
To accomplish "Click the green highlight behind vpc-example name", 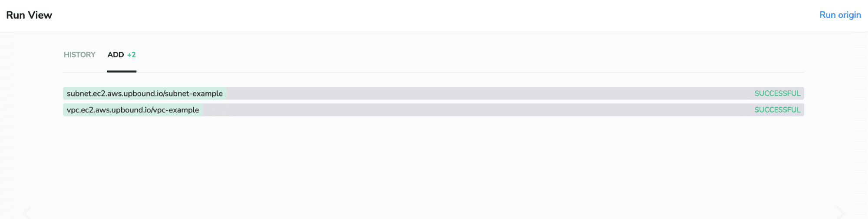I will 133,110.
